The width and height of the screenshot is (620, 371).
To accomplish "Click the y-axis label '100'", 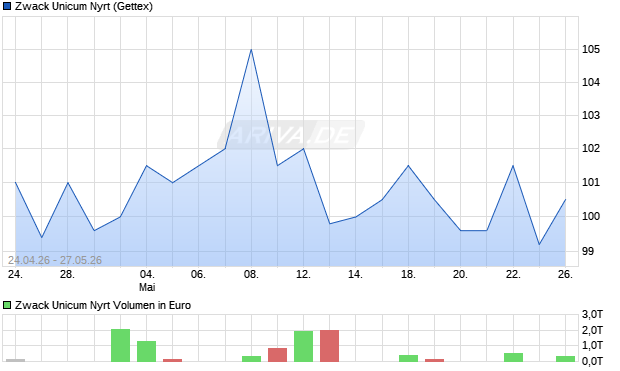I will click(x=591, y=216).
